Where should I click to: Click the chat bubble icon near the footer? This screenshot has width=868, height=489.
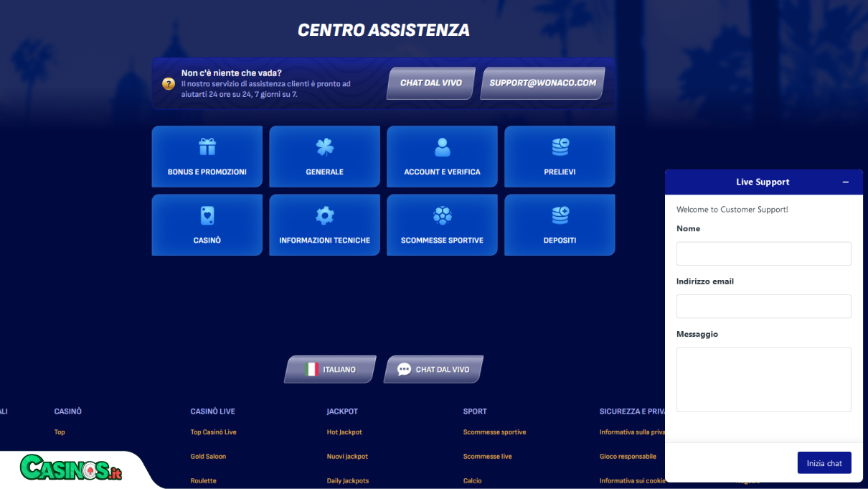pos(404,369)
